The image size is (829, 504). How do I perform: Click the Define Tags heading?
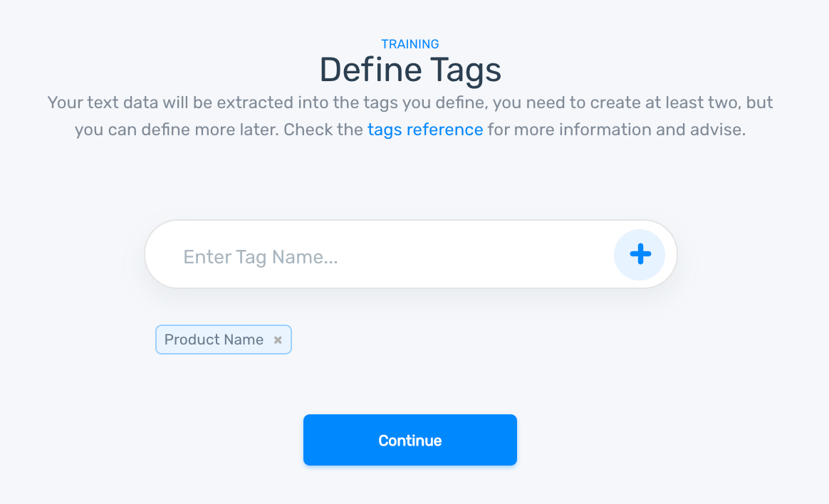tap(410, 70)
